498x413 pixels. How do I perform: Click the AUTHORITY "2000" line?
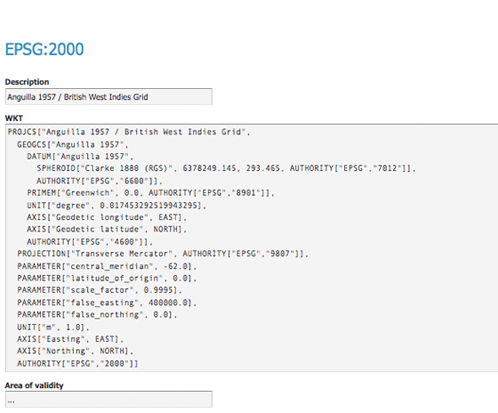coord(78,363)
